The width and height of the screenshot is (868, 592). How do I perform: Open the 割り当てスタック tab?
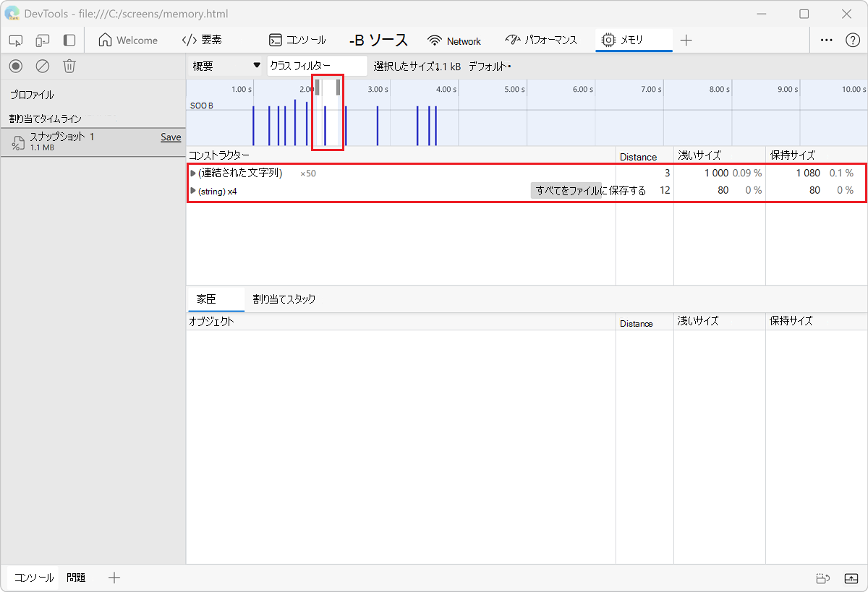click(x=284, y=299)
